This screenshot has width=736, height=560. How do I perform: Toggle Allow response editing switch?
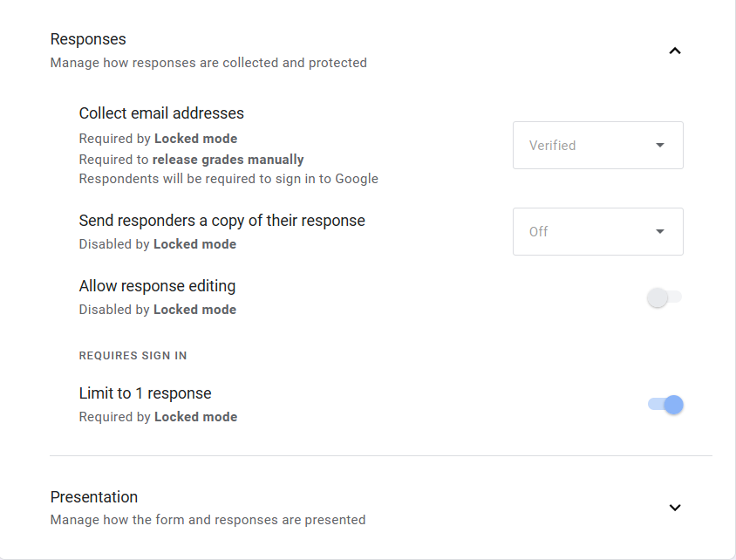tap(664, 297)
